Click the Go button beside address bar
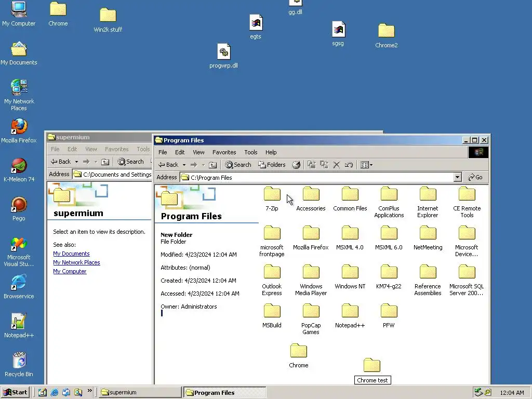 (475, 177)
